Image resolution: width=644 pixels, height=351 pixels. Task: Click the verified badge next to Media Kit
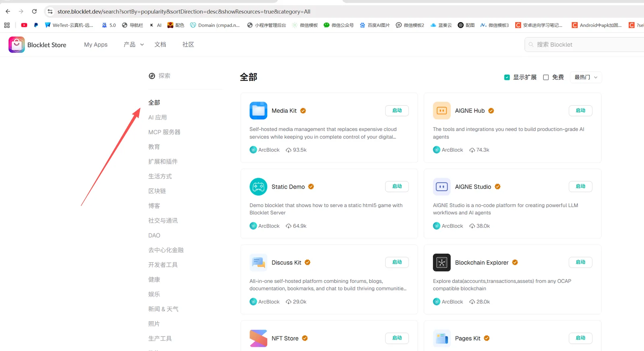[303, 111]
